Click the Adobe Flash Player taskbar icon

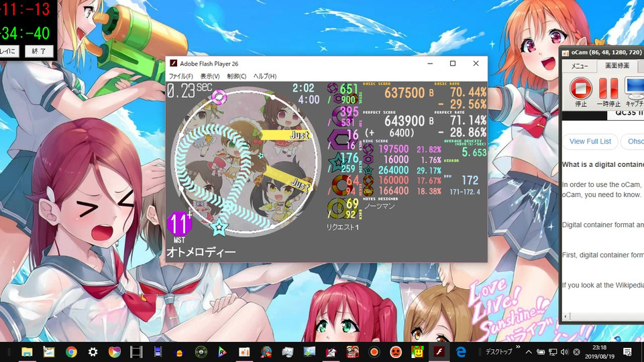point(439,352)
